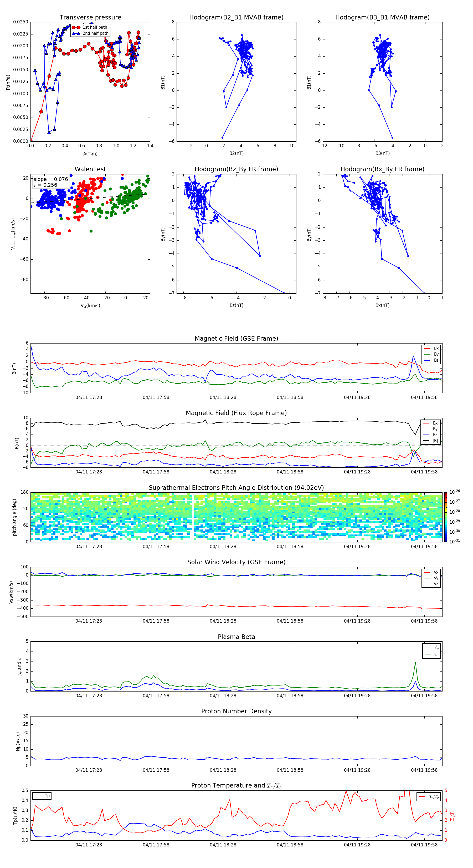This screenshot has height=868, width=473.
Task: Click the 'Vremaining(km/s)' y-axis label
Action: click(13, 234)
